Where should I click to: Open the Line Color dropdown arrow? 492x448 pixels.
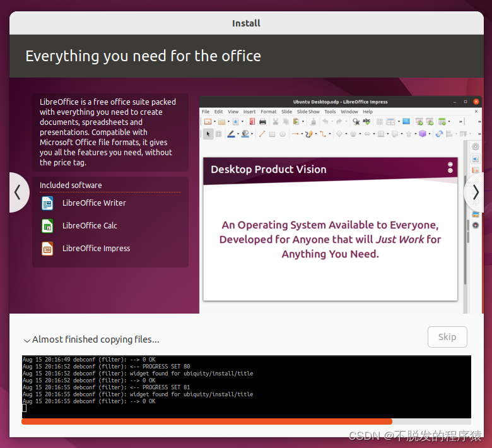238,134
